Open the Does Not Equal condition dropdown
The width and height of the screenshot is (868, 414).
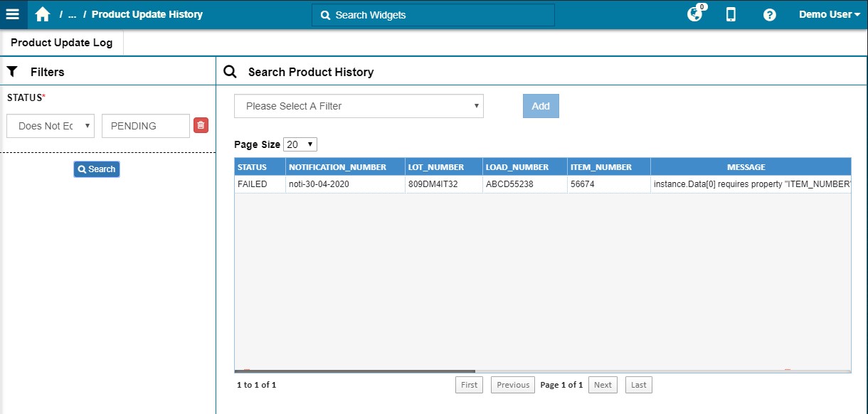(50, 125)
